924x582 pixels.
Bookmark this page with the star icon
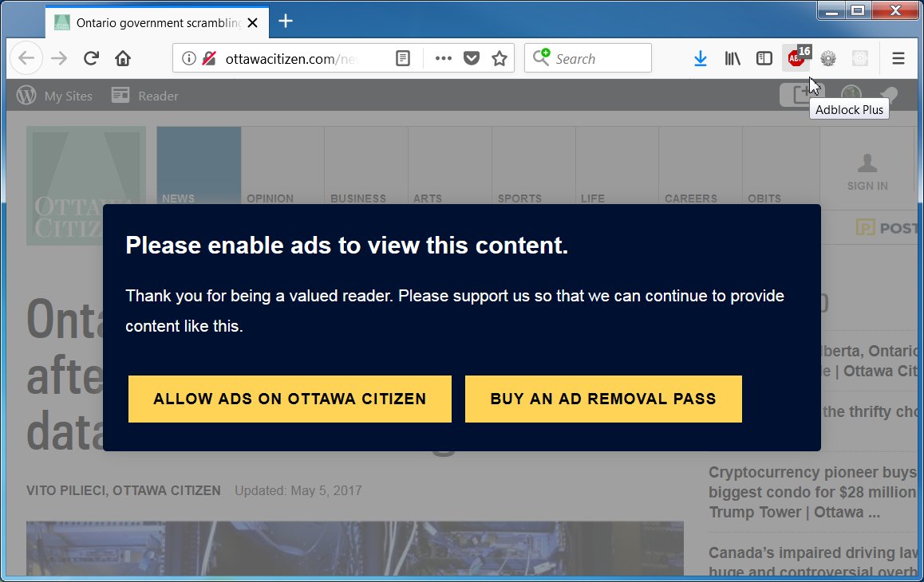[x=500, y=57]
